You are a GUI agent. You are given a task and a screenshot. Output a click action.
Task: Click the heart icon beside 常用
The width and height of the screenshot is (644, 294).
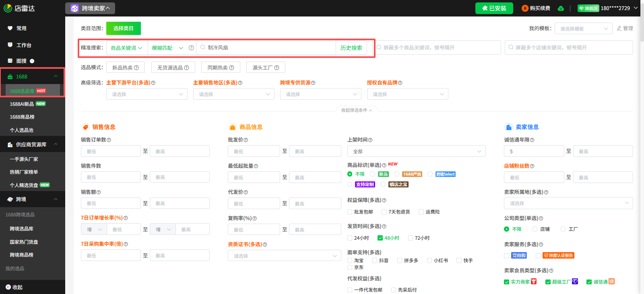coord(10,28)
